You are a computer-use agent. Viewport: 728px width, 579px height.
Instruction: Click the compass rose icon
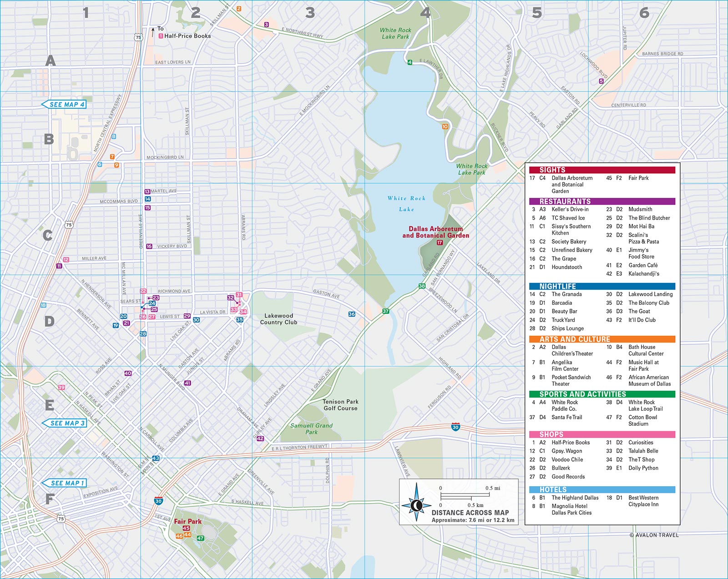pos(416,504)
